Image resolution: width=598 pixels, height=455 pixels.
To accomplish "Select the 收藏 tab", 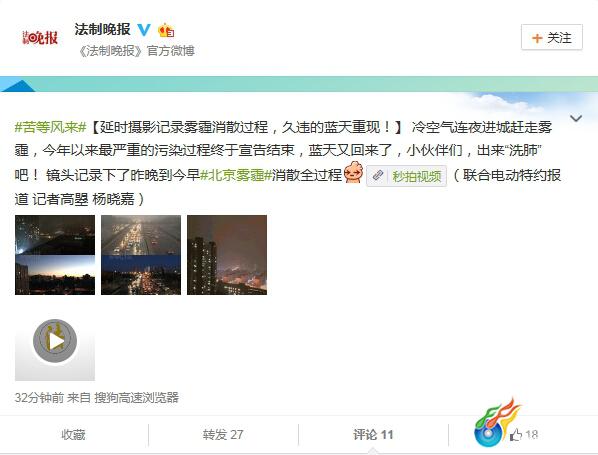I will coord(73,434).
